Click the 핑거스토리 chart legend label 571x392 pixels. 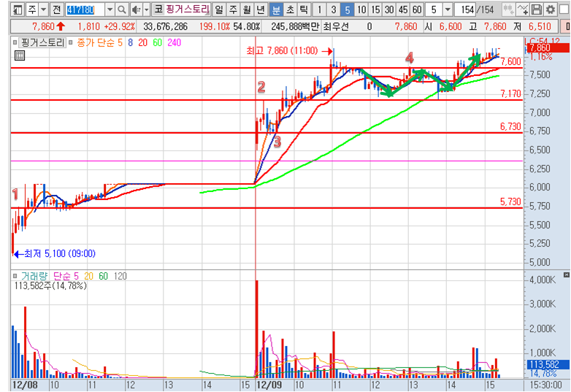[x=42, y=42]
